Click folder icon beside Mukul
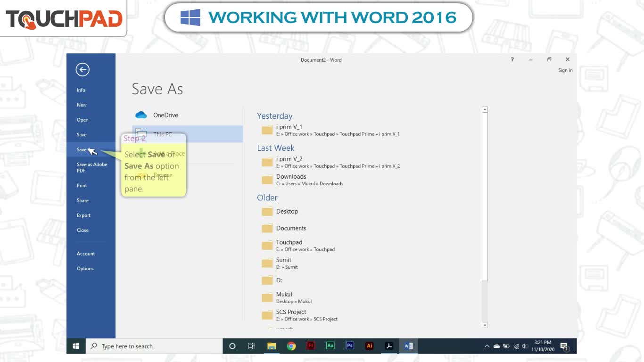 [267, 297]
